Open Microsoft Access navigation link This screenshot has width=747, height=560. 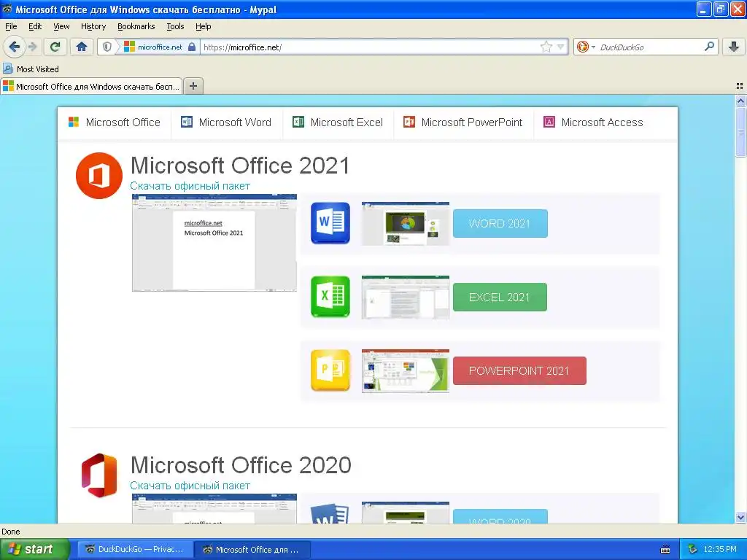tap(593, 122)
